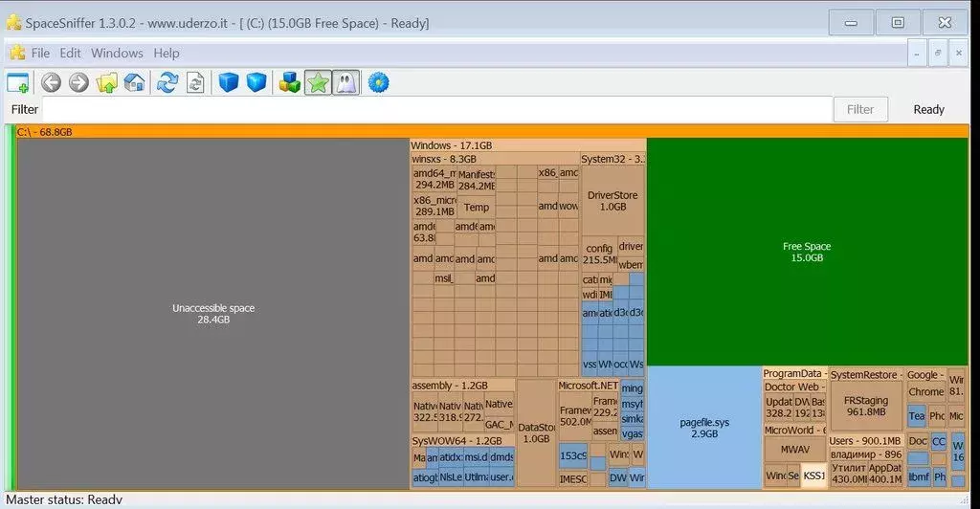980x509 pixels.
Task: Select the blue Tea block
Action: click(x=916, y=416)
